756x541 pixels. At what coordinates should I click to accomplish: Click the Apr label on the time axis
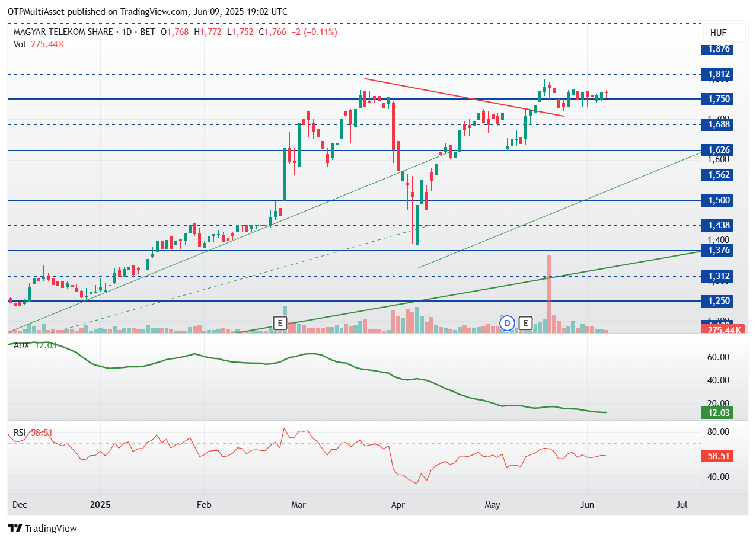(398, 505)
